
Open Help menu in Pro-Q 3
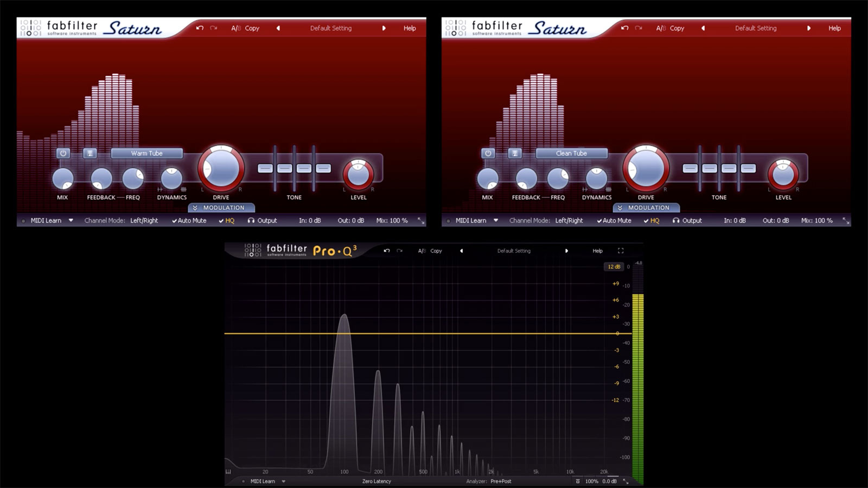click(597, 251)
